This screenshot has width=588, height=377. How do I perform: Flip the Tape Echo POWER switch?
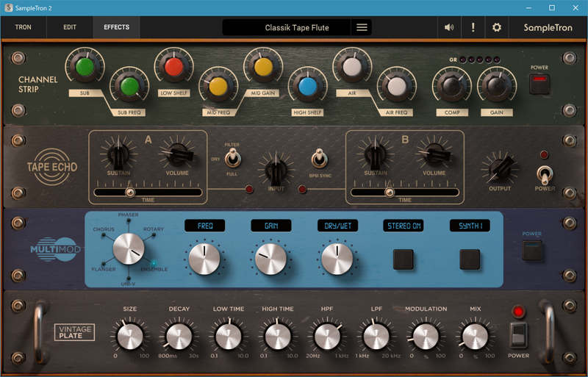point(545,175)
